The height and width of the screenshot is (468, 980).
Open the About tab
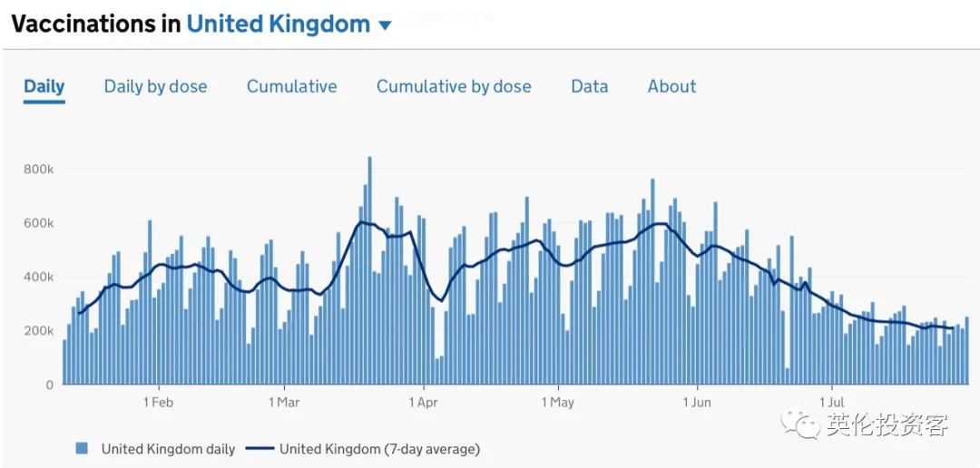coord(671,87)
